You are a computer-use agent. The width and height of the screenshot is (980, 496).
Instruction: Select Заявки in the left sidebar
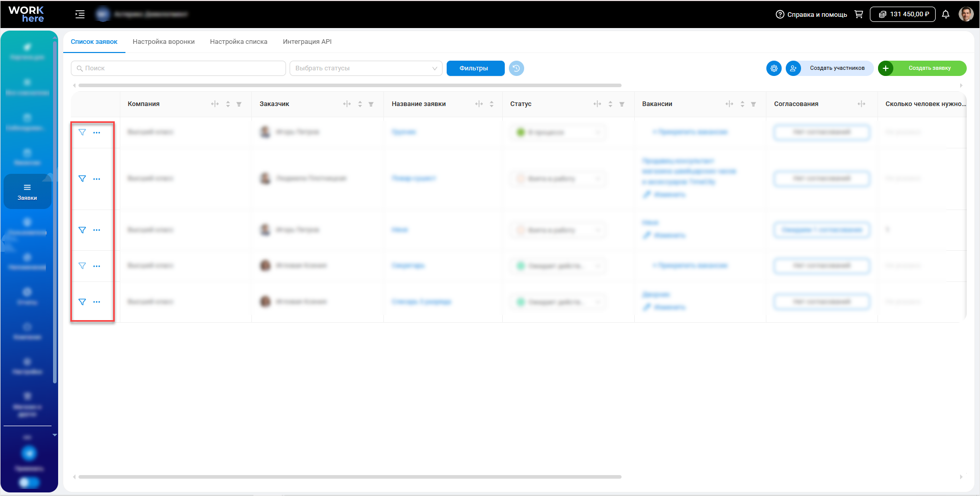click(x=28, y=192)
